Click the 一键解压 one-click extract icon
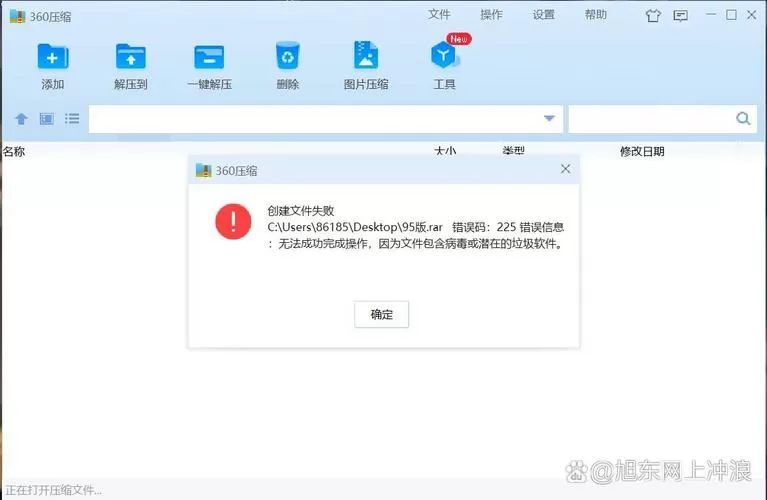Image resolution: width=767 pixels, height=500 pixels. (209, 57)
